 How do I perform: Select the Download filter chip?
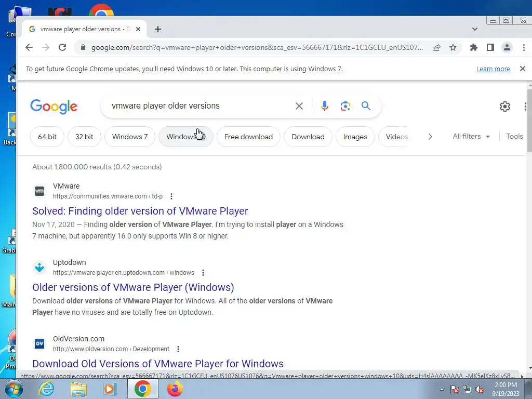pos(308,137)
